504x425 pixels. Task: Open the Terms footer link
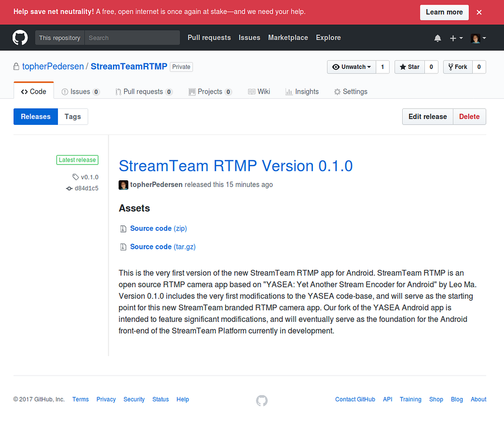(x=80, y=399)
